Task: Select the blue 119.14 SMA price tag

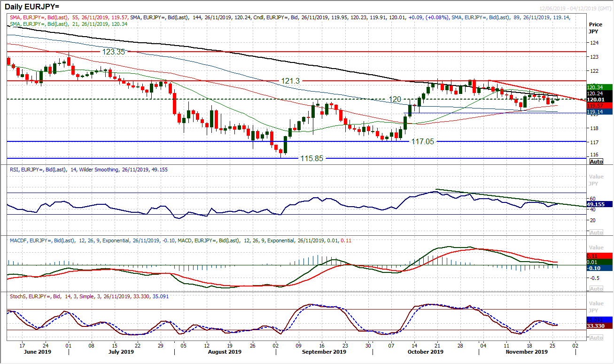Action: pyautogui.click(x=599, y=112)
